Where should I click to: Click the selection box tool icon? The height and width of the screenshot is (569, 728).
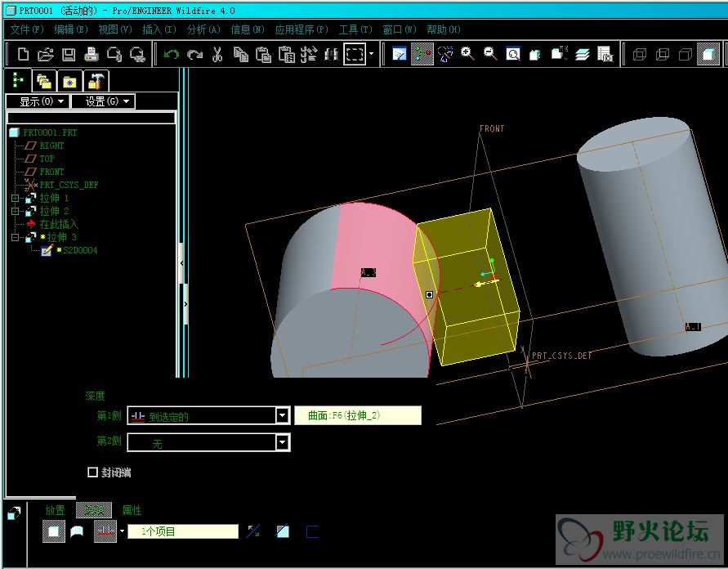[x=355, y=54]
